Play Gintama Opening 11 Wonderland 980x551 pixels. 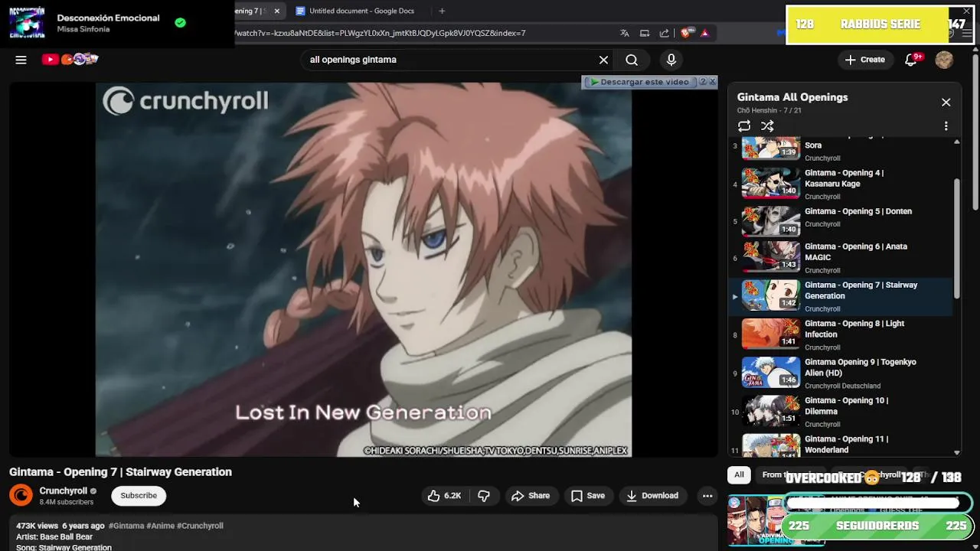(842, 445)
